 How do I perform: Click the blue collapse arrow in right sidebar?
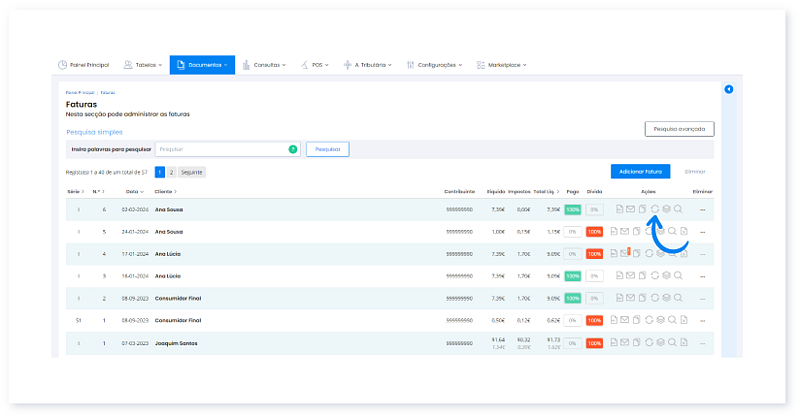tap(729, 90)
